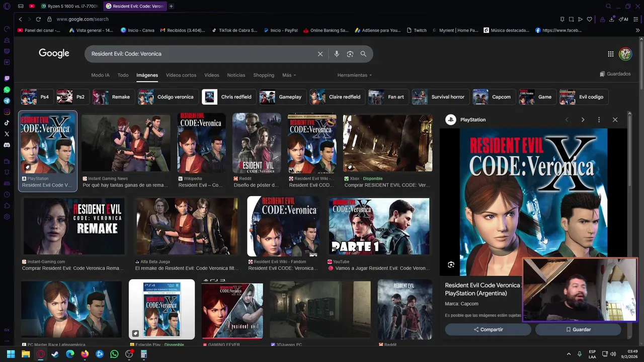Open sidebar settings gear icon
The image size is (644, 362).
[7, 217]
